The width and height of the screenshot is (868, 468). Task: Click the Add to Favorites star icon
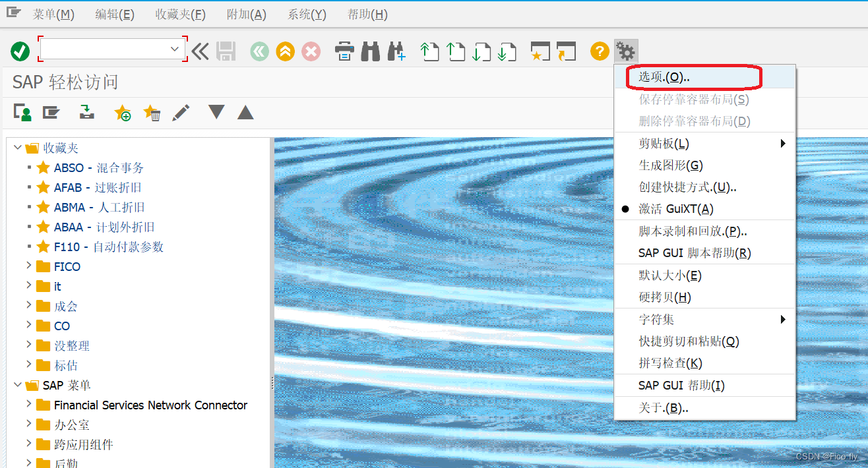click(x=123, y=113)
